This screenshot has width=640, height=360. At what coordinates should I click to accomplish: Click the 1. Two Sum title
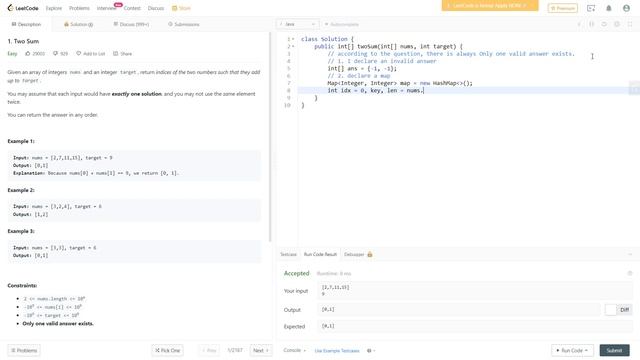pyautogui.click(x=23, y=41)
